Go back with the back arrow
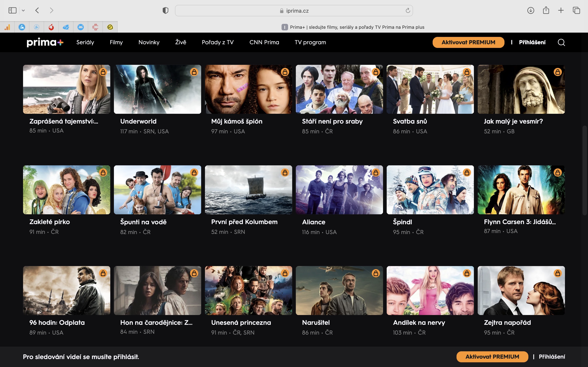588x367 pixels. (x=37, y=10)
